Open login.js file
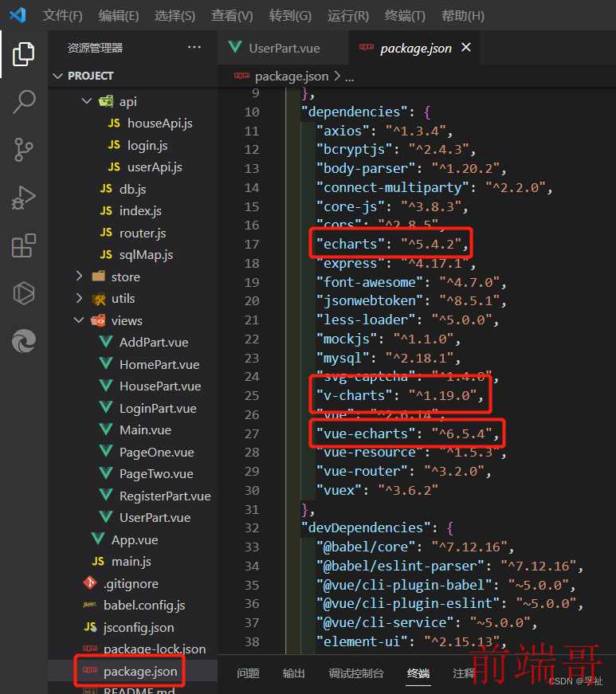Image resolution: width=616 pixels, height=694 pixels. (x=138, y=146)
